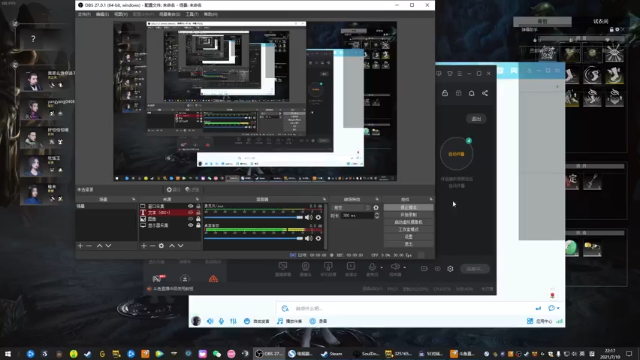Image resolution: width=640 pixels, height=360 pixels.
Task: Pop out the Controls dock with its header icon
Action: [431, 199]
